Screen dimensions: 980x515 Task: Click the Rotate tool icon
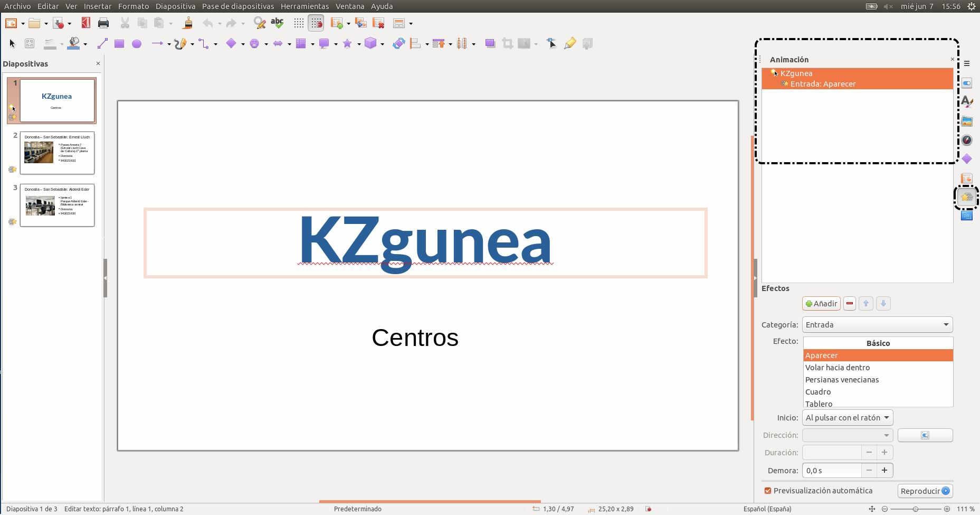pyautogui.click(x=398, y=43)
